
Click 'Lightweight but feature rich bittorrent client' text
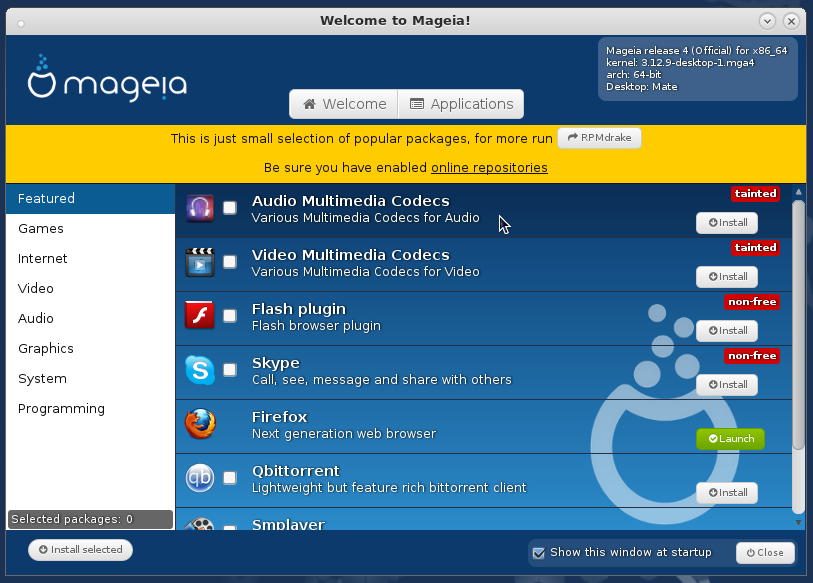(389, 488)
